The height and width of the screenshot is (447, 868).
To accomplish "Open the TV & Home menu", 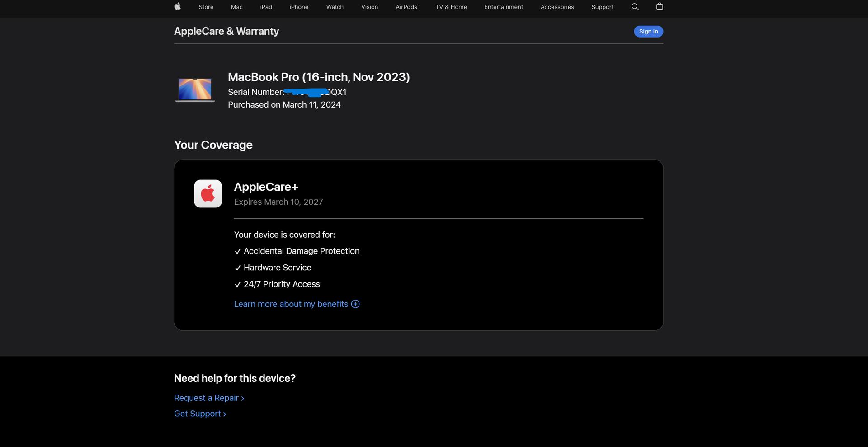I will tap(451, 7).
